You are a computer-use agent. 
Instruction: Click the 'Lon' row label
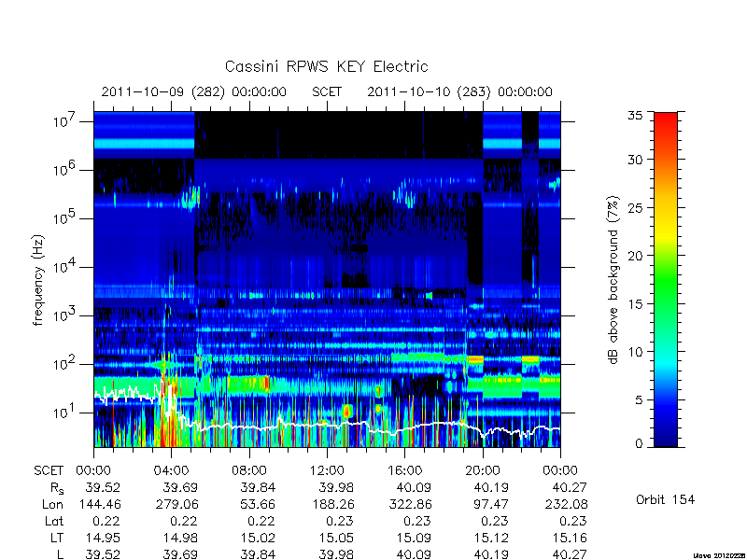point(52,504)
